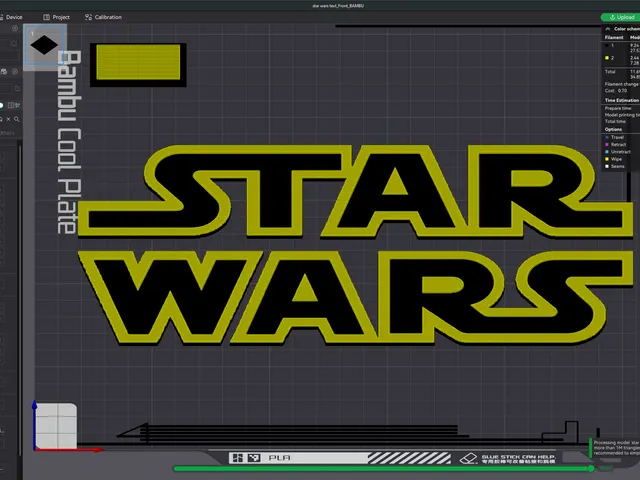Click the plate settings edit icon under gear
Viewport: 640px width, 480px height.
point(15,44)
